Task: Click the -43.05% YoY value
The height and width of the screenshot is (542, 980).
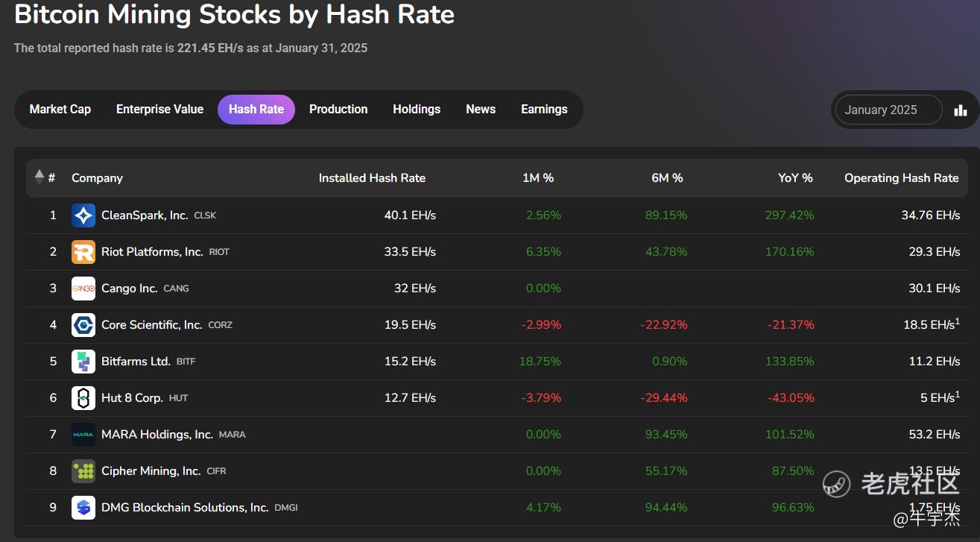Action: 791,398
